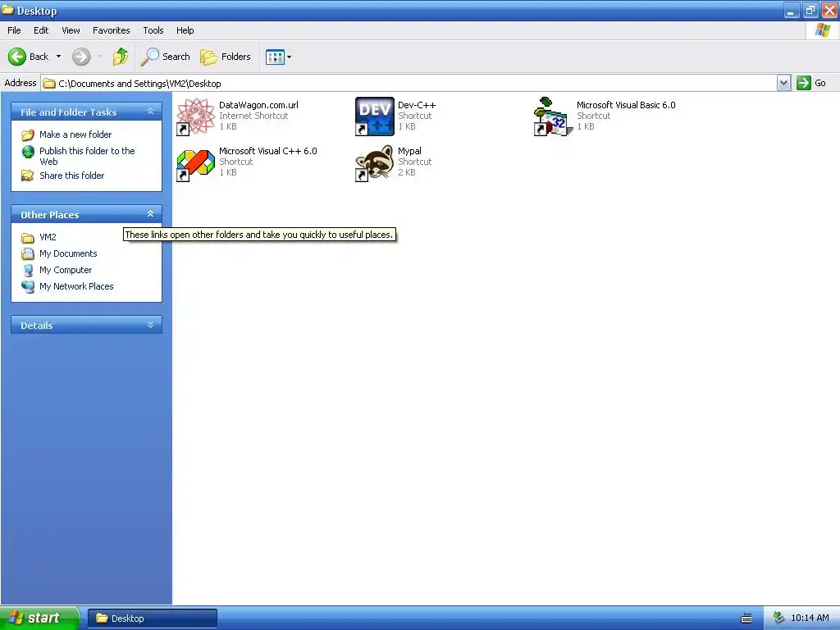This screenshot has width=840, height=630.
Task: Click the Microsoft Visual Basic 6.0 name
Action: point(626,105)
